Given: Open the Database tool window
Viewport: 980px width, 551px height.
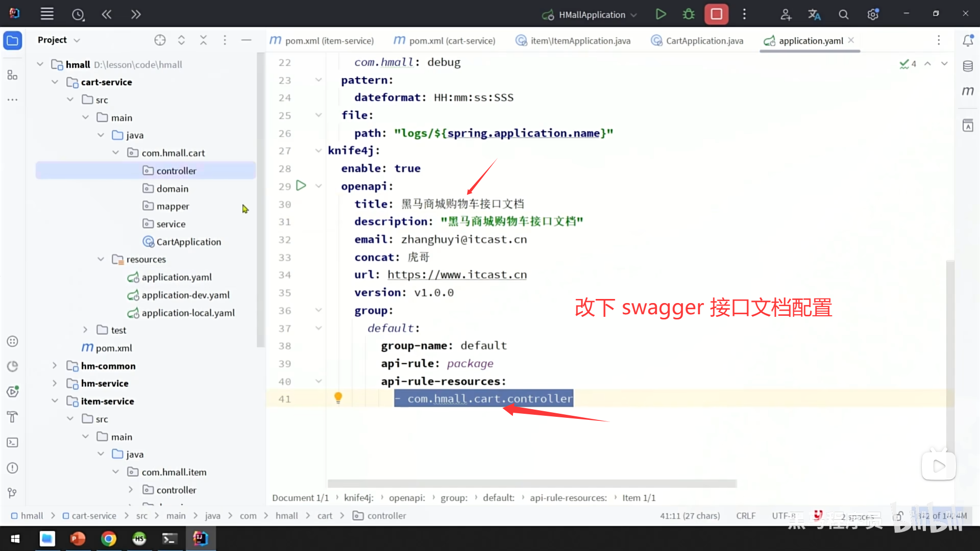Looking at the screenshot, I should [x=968, y=66].
